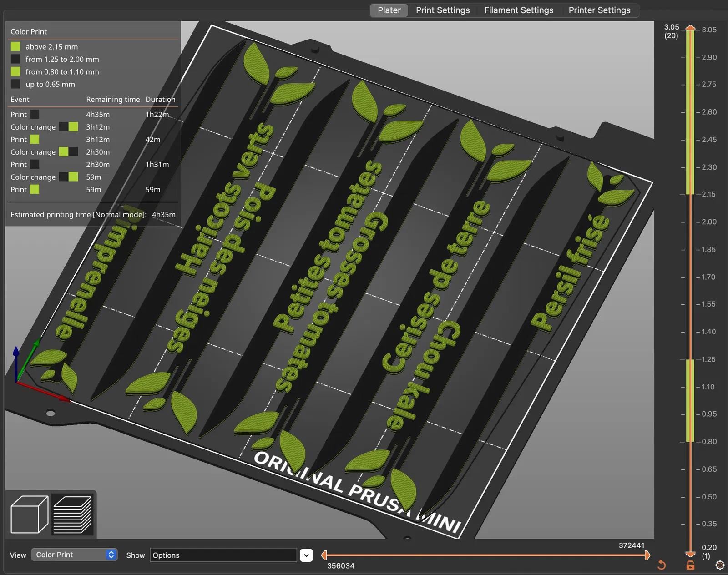
Task: Open the View dropdown showing Color Print
Action: [74, 555]
